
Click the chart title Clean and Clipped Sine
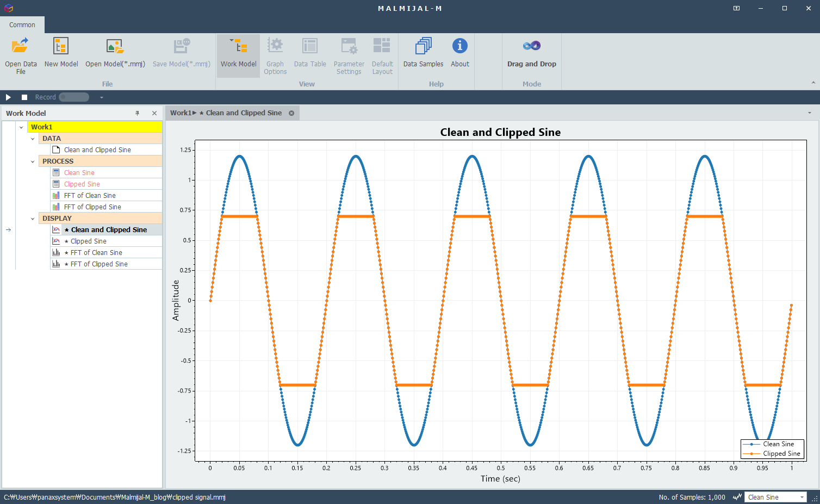tap(500, 132)
